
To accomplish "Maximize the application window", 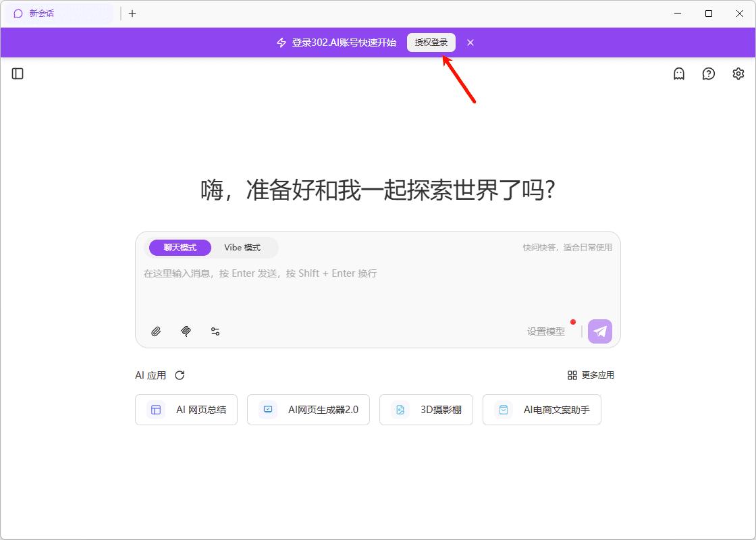I will pos(709,13).
